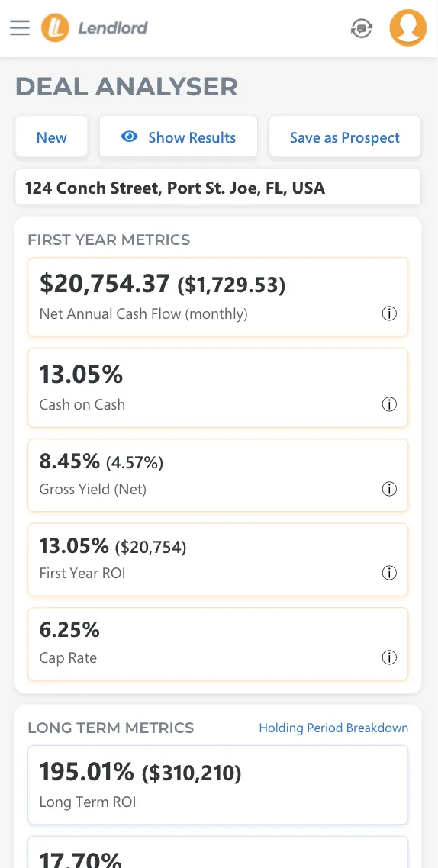The height and width of the screenshot is (868, 438).
Task: Show info for First Year ROI
Action: coord(389,573)
